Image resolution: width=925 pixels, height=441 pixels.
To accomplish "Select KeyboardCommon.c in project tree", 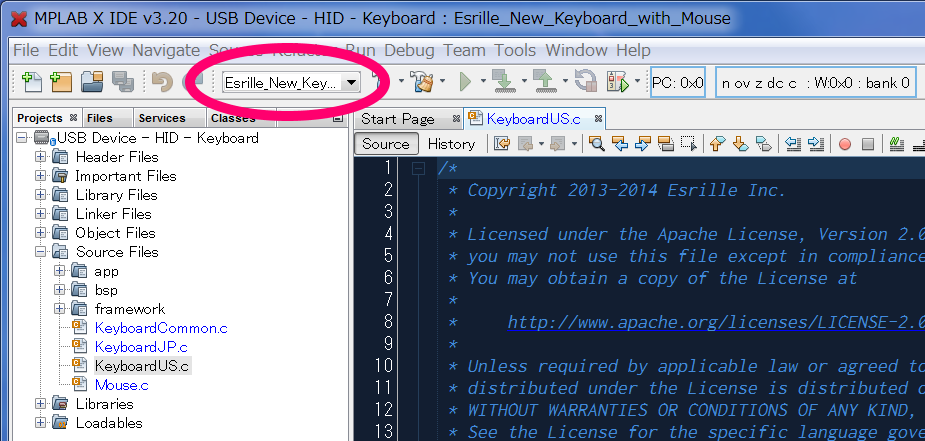I will [x=161, y=328].
